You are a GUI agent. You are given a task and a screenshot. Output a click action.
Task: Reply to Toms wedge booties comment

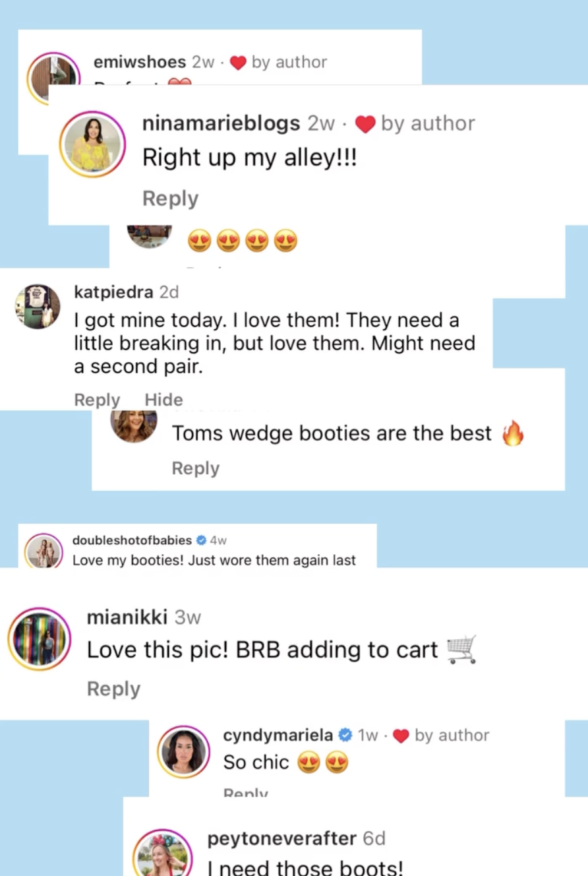tap(195, 468)
